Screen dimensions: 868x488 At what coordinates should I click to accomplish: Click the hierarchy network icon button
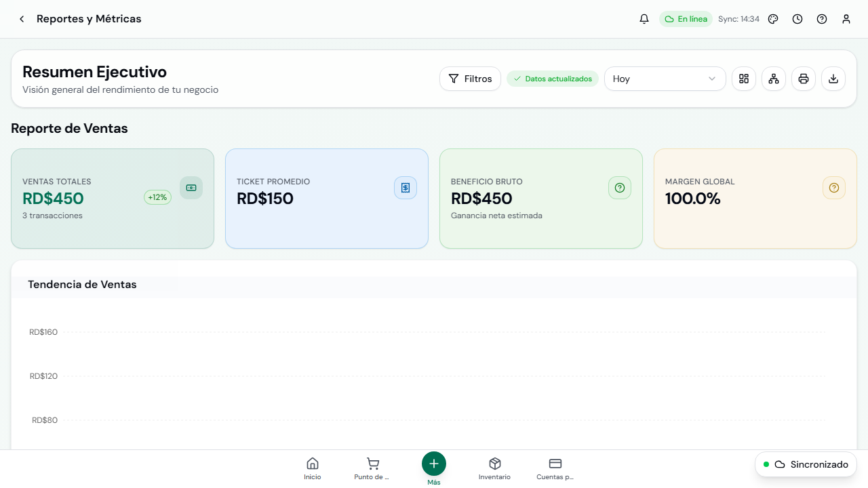tap(774, 79)
